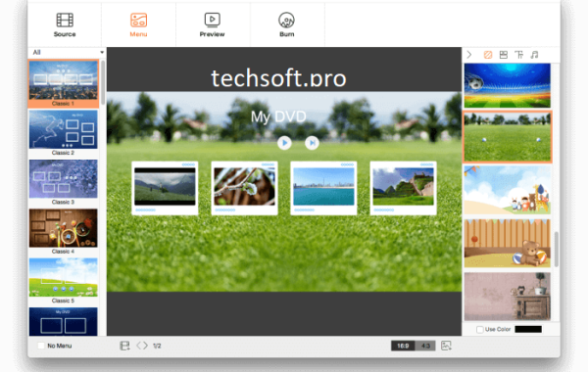Choose the soccer stadium background
Viewport: 588px width, 372px height.
tap(508, 85)
